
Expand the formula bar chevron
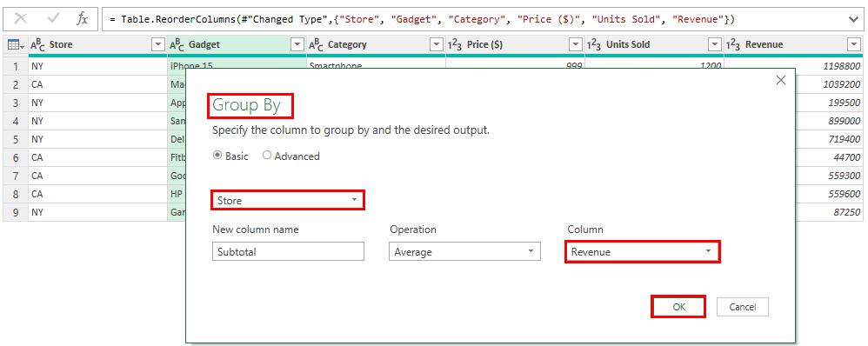[853, 19]
